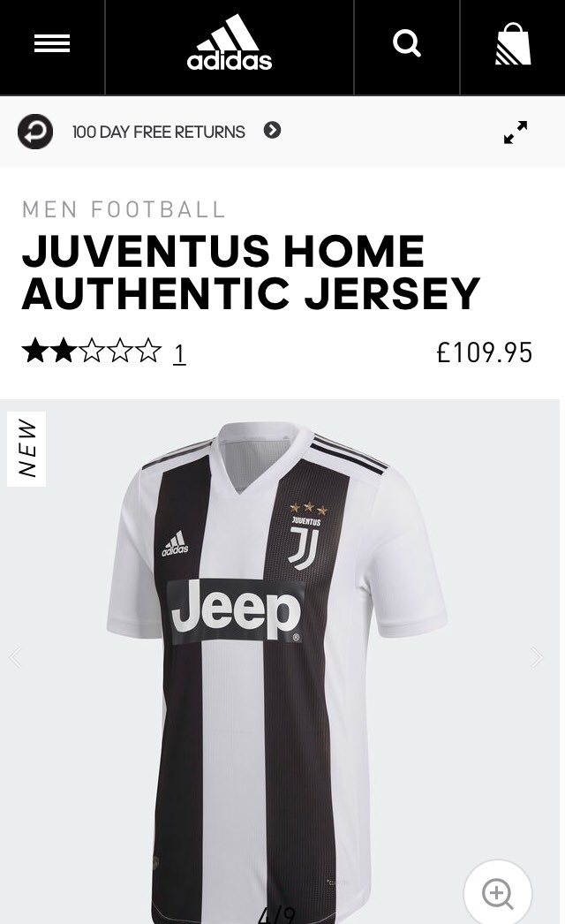Click the image counter below jersey
Screen dimensions: 565x924
tap(275, 915)
